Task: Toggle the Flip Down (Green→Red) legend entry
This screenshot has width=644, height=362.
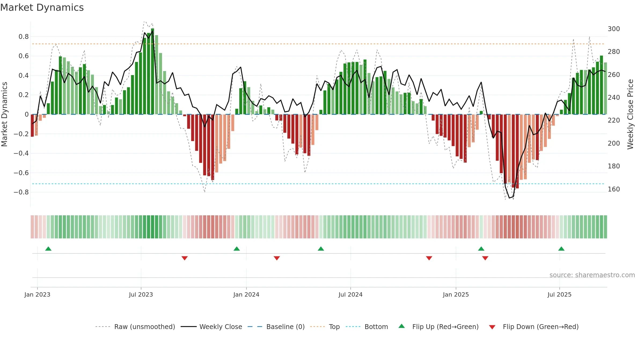Action: pos(533,327)
